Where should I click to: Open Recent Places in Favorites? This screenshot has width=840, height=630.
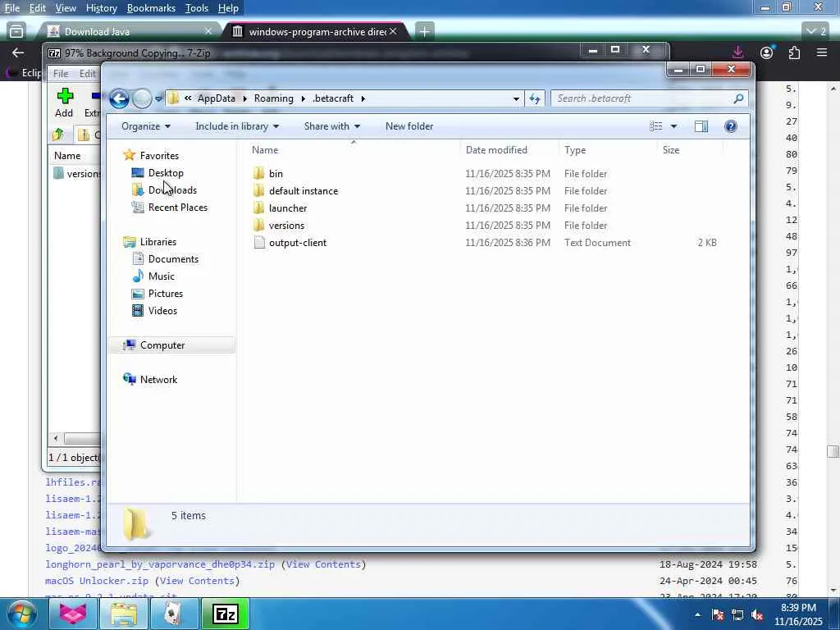(177, 208)
